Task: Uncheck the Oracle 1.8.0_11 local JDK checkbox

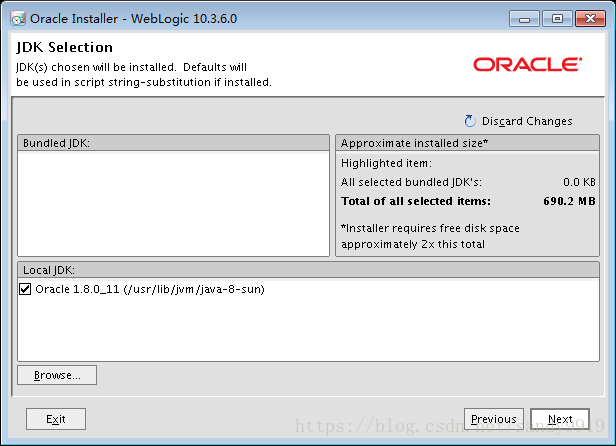Action: pyautogui.click(x=25, y=289)
